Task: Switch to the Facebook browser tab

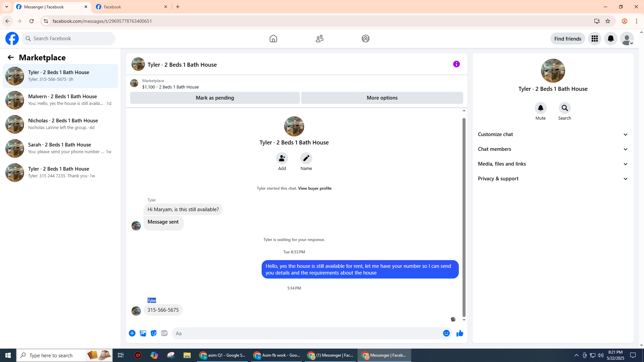Action: tap(132, 7)
